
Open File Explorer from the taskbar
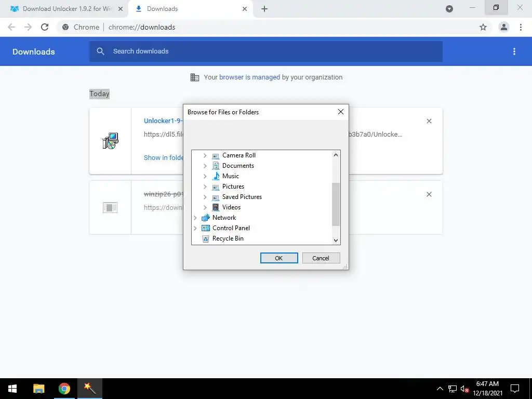coord(38,389)
